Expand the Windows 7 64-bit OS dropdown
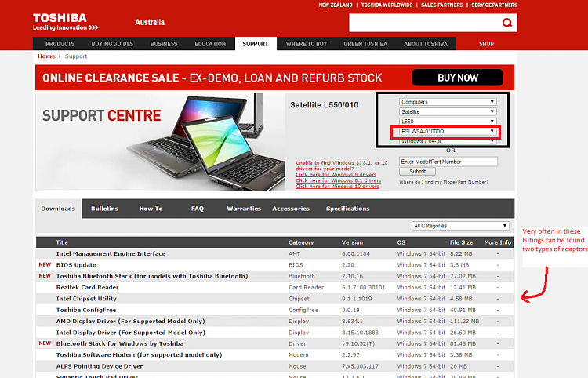588x378 pixels. [x=448, y=141]
